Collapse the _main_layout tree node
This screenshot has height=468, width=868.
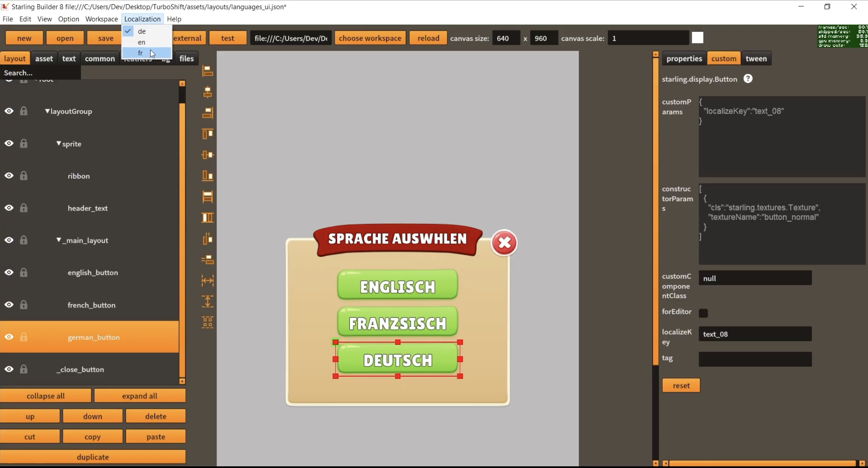tap(59, 240)
